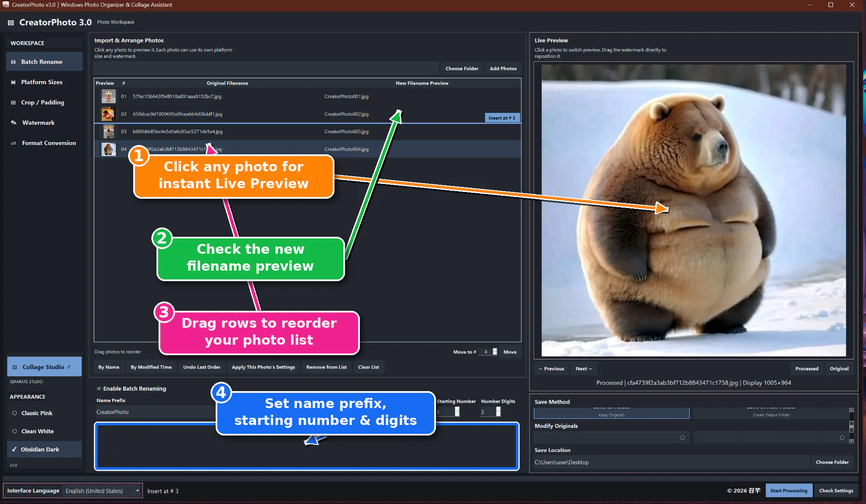
Task: Go to Previous photo in preview
Action: [551, 369]
